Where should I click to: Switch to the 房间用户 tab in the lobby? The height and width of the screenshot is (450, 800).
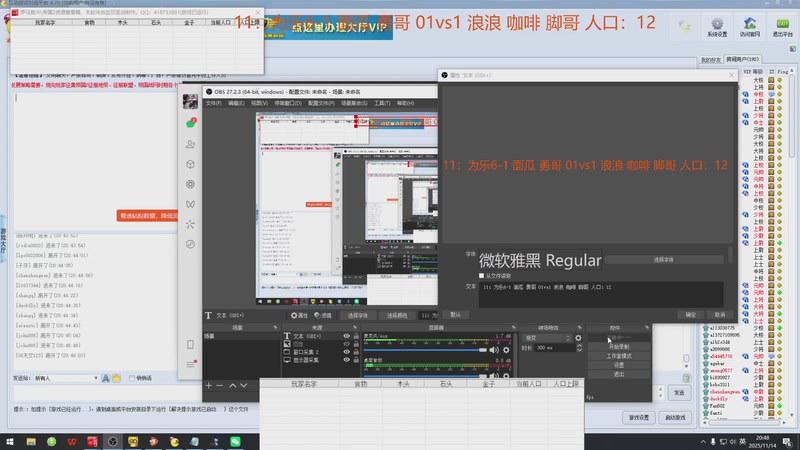point(743,59)
